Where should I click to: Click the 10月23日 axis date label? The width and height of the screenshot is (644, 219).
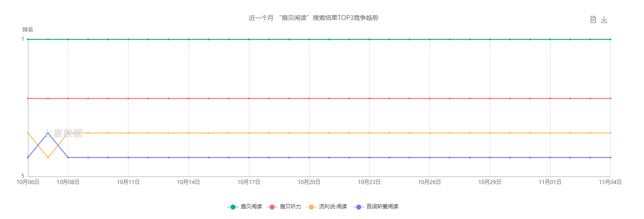(369, 182)
